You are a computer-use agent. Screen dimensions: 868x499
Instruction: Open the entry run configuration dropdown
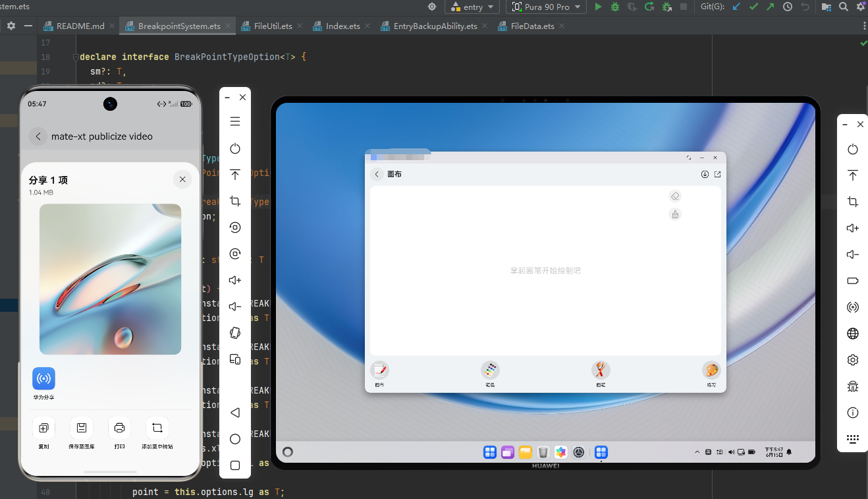(x=473, y=7)
